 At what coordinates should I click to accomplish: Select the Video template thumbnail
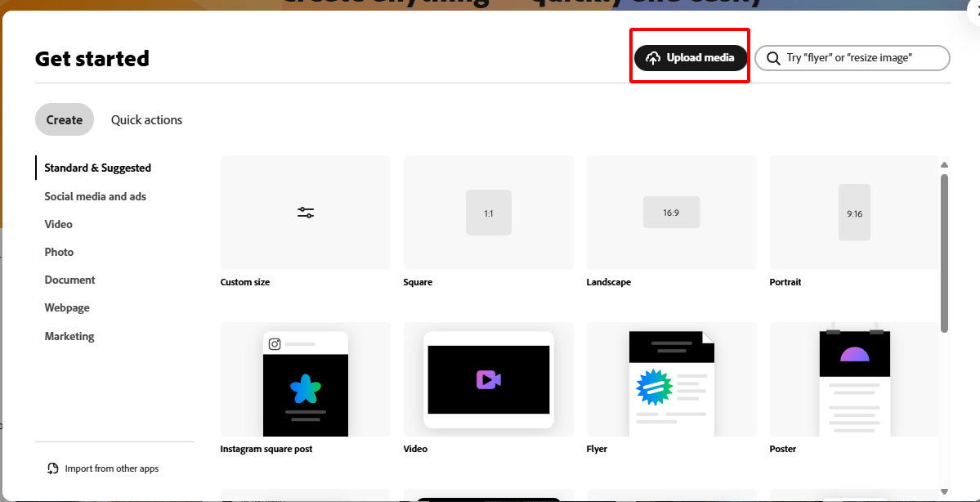pyautogui.click(x=488, y=379)
